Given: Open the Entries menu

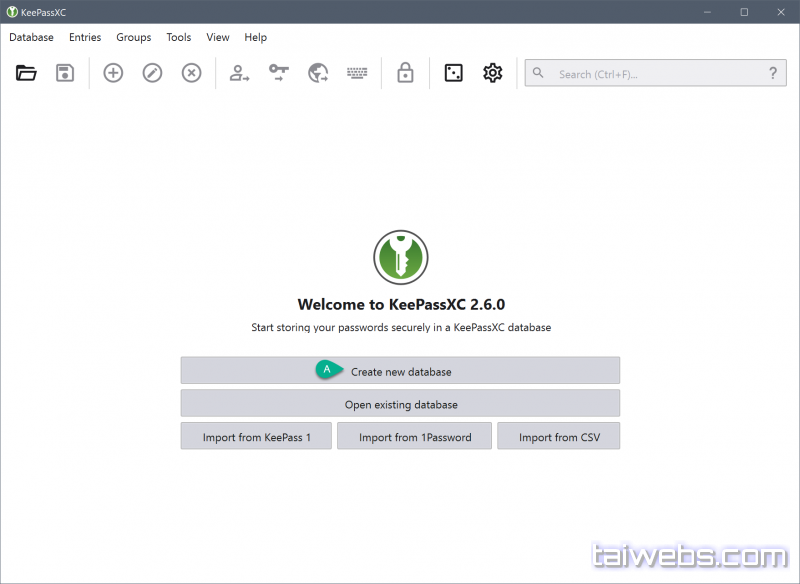Looking at the screenshot, I should tap(85, 37).
